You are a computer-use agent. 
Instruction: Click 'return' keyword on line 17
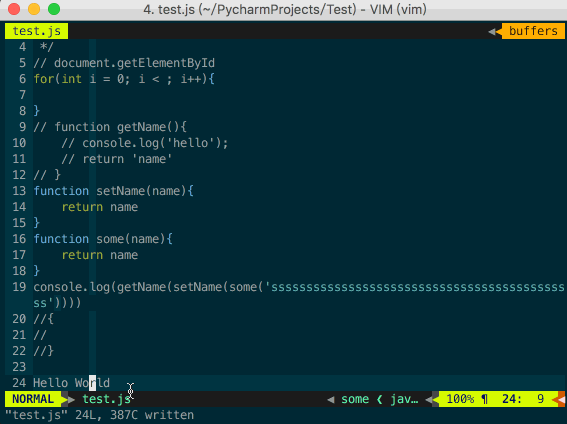click(x=82, y=255)
